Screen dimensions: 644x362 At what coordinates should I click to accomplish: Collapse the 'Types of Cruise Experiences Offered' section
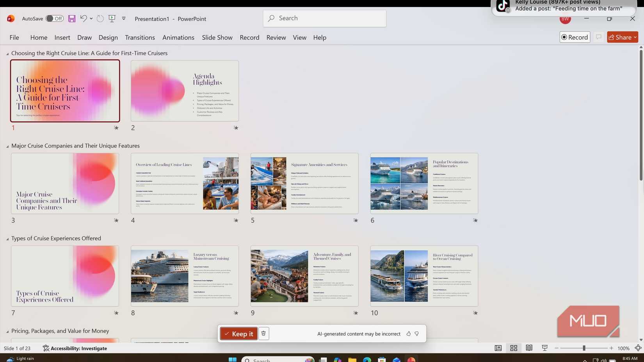tap(7, 238)
